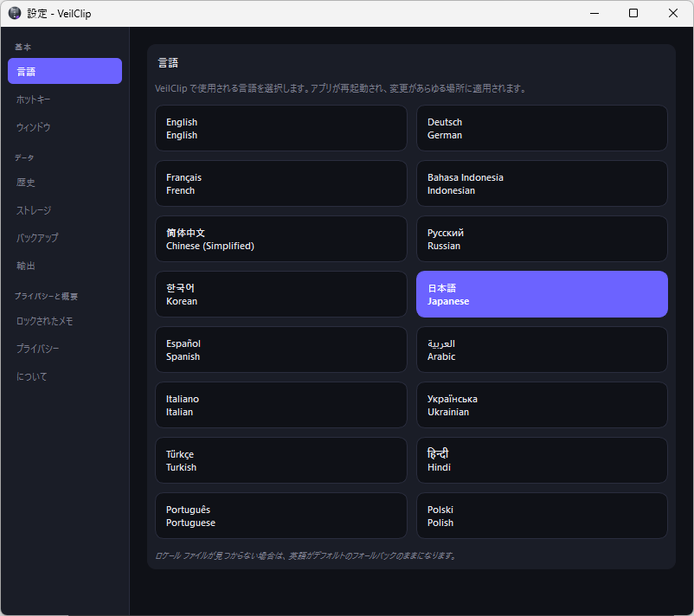694x616 pixels.
Task: Choose Arabic language option
Action: [542, 350]
